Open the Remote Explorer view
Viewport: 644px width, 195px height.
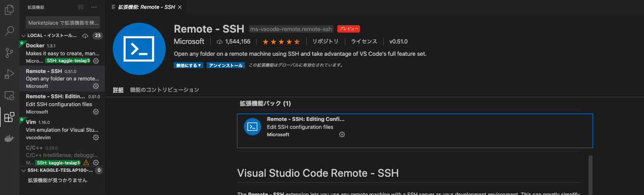tap(9, 96)
